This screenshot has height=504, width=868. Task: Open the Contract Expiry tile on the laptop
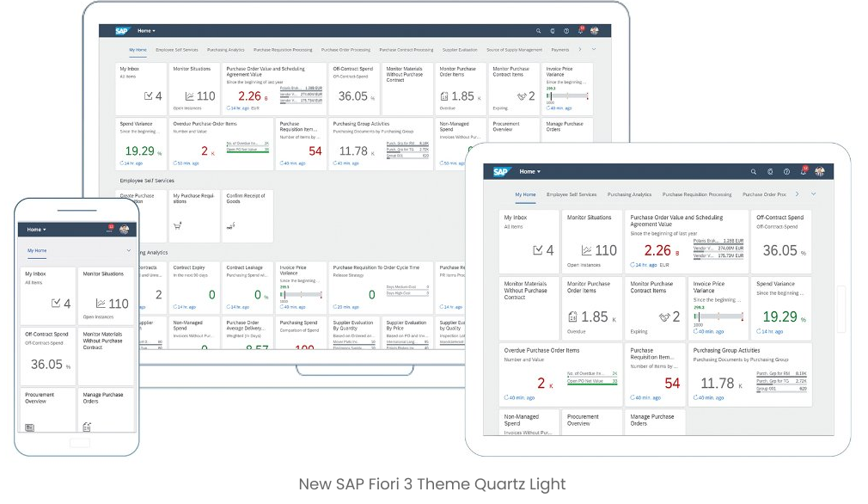click(x=194, y=287)
